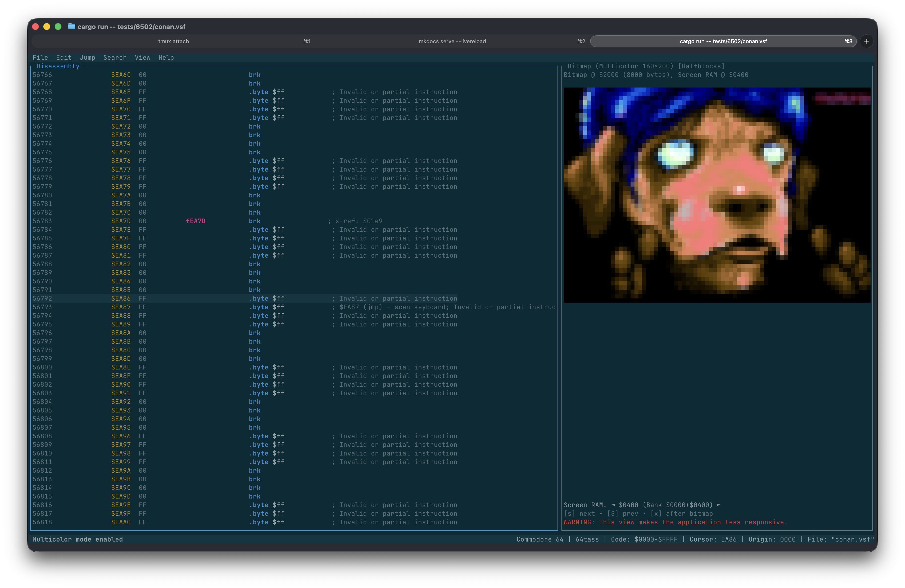Switch to the mkdocs serve tab
The image size is (905, 588).
(x=452, y=41)
